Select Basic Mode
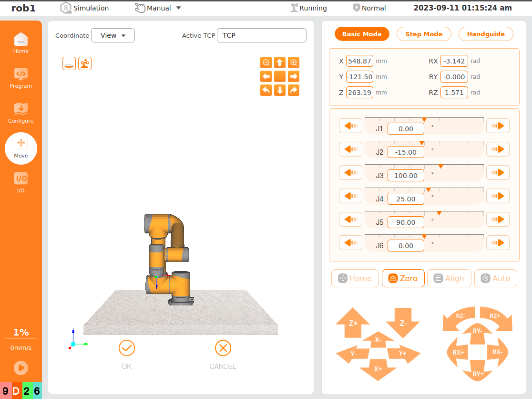 pyautogui.click(x=362, y=34)
